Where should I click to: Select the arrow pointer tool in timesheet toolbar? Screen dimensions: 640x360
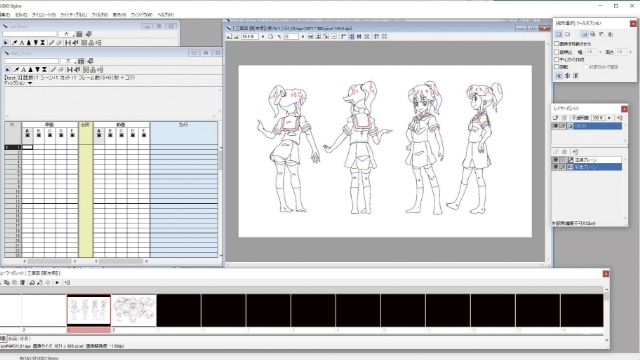tap(7, 70)
